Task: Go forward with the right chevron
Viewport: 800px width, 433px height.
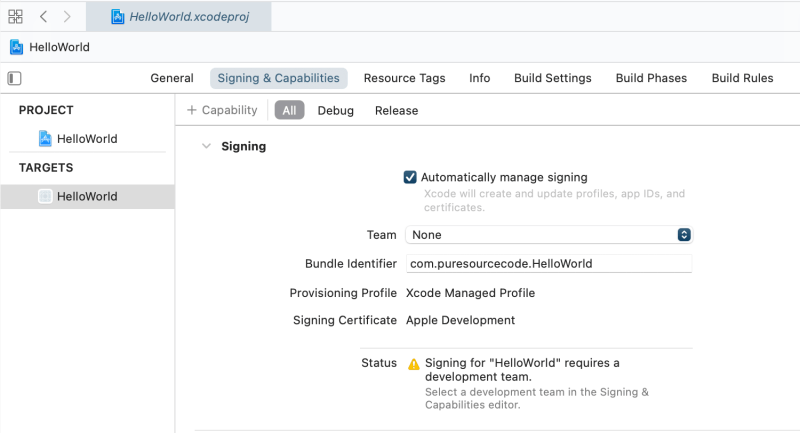Action: (x=67, y=16)
